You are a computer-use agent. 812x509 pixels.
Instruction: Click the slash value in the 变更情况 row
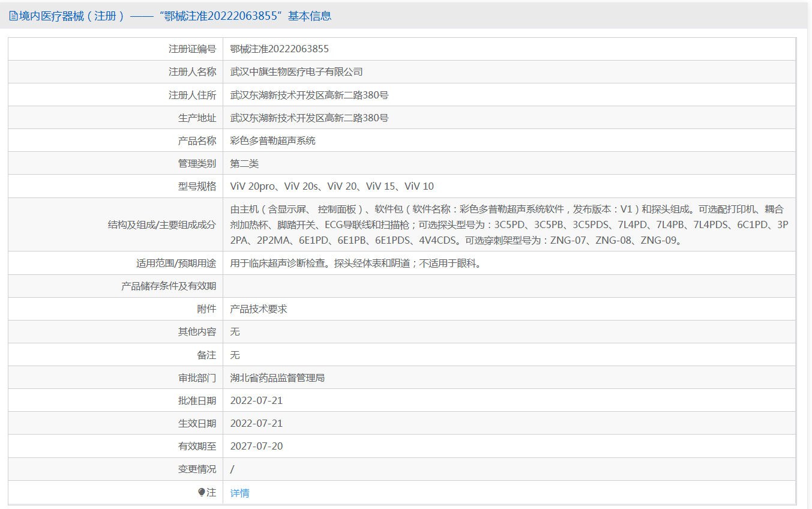pyautogui.click(x=232, y=469)
